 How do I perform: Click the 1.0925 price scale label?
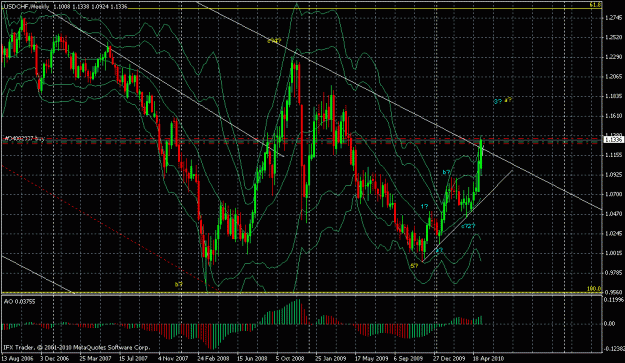coord(613,175)
